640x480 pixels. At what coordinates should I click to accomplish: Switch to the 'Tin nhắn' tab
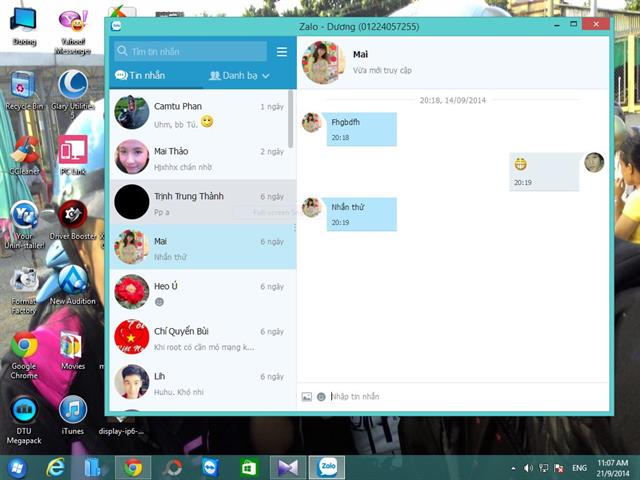[x=140, y=76]
